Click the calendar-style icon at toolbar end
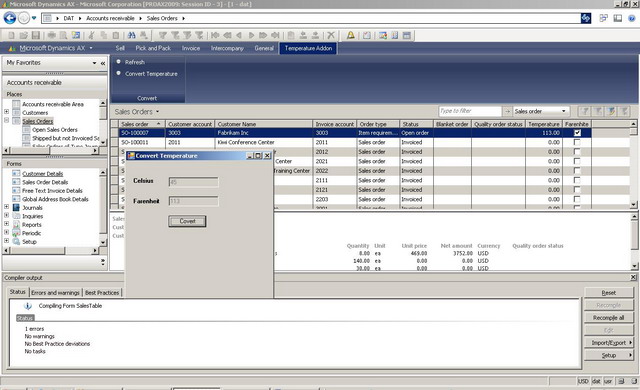 click(x=407, y=35)
